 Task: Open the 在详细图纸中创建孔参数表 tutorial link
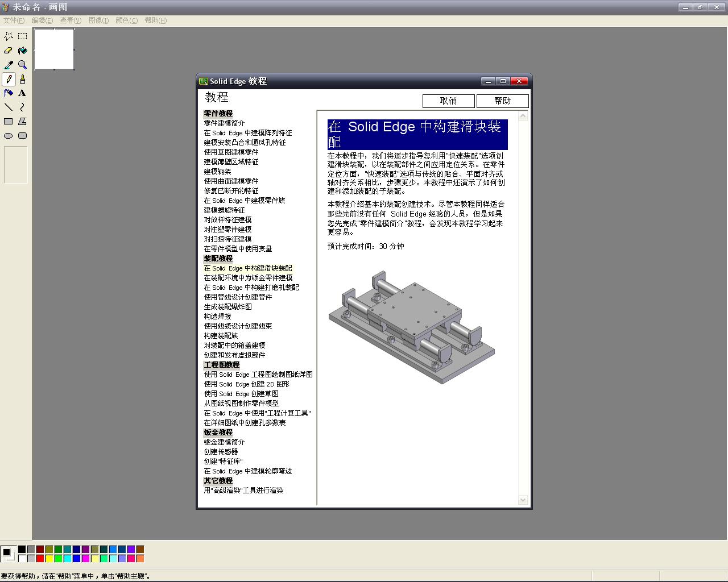click(x=245, y=423)
